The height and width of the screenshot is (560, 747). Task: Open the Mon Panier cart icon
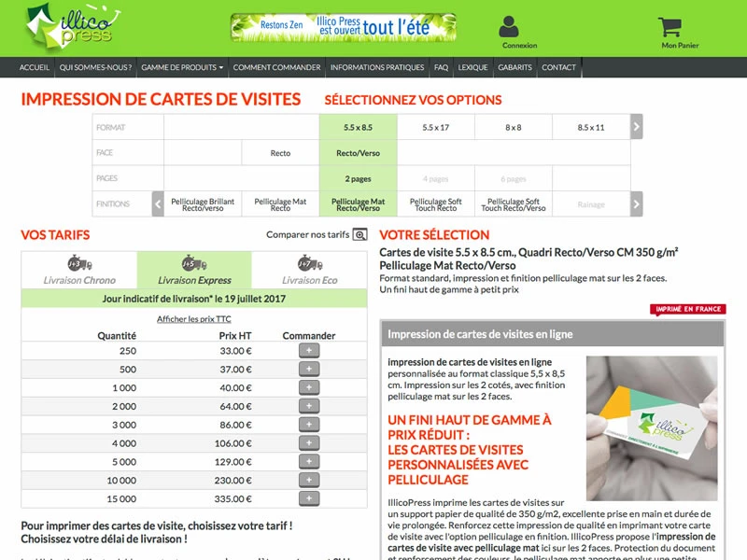coord(669,27)
